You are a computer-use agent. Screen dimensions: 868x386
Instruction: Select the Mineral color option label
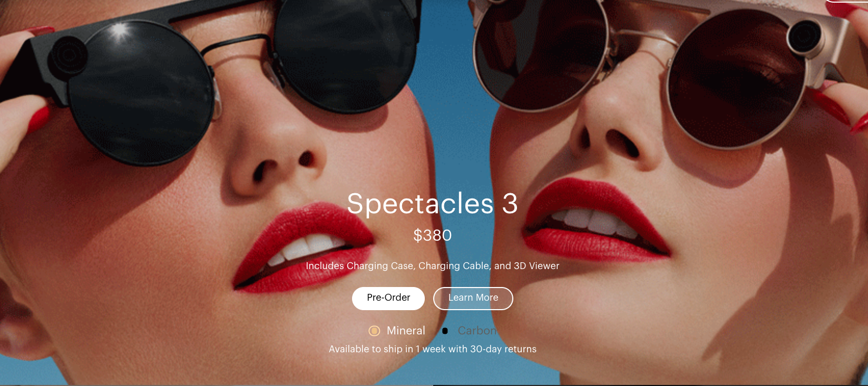406,331
